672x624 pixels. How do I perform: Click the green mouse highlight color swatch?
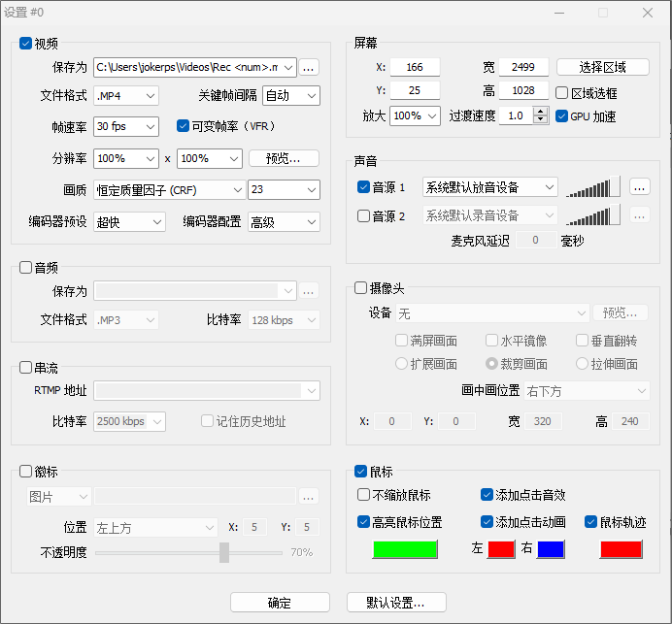coord(405,548)
